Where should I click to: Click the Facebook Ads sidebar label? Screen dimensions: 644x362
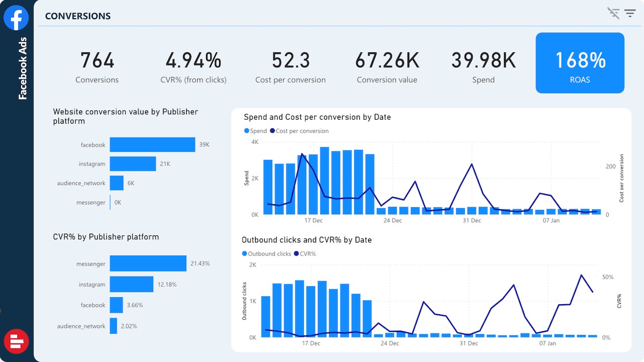(x=23, y=68)
